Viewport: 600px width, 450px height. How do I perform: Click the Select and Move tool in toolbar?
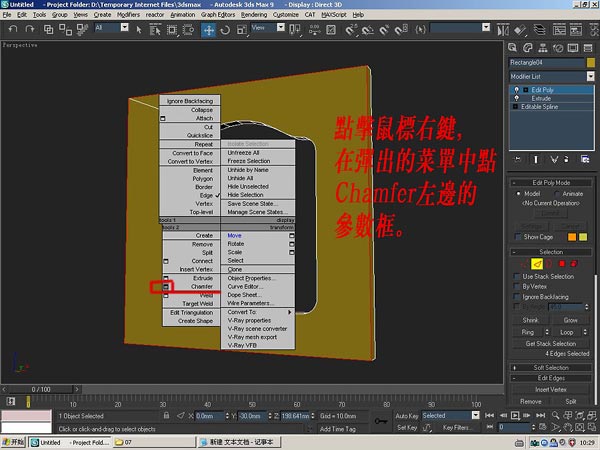tap(209, 29)
